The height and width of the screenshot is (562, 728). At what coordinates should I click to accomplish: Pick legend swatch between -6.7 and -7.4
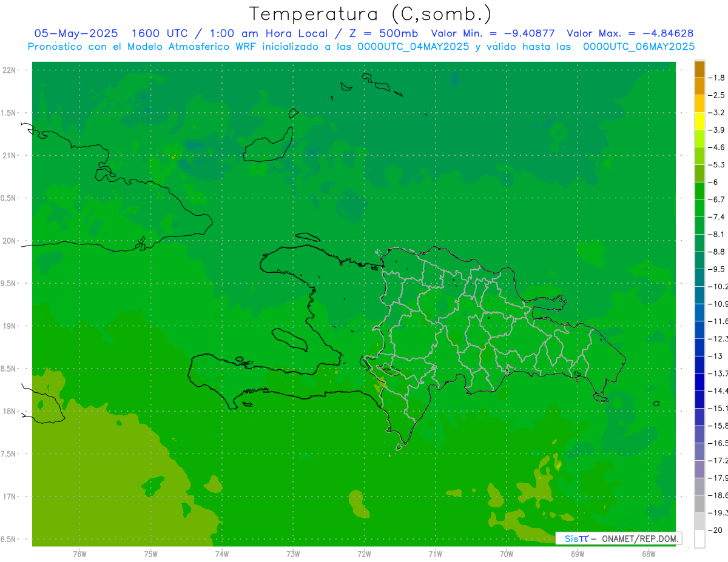pyautogui.click(x=699, y=208)
